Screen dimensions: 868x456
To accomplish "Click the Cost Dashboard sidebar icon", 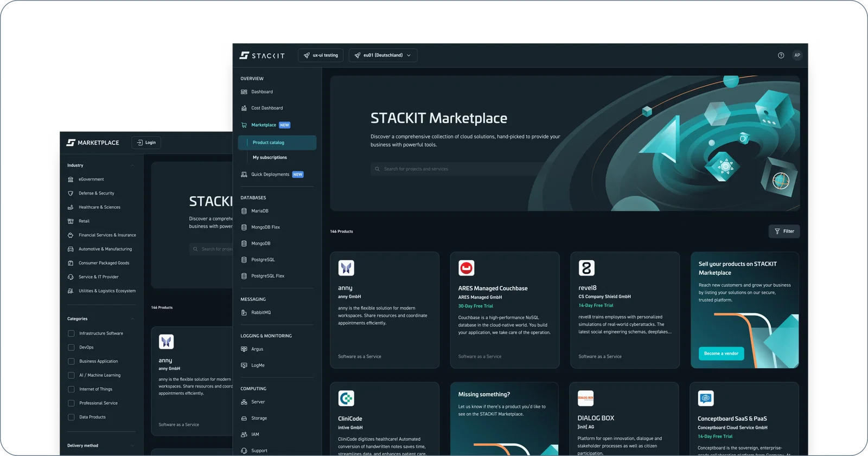I will pyautogui.click(x=244, y=108).
